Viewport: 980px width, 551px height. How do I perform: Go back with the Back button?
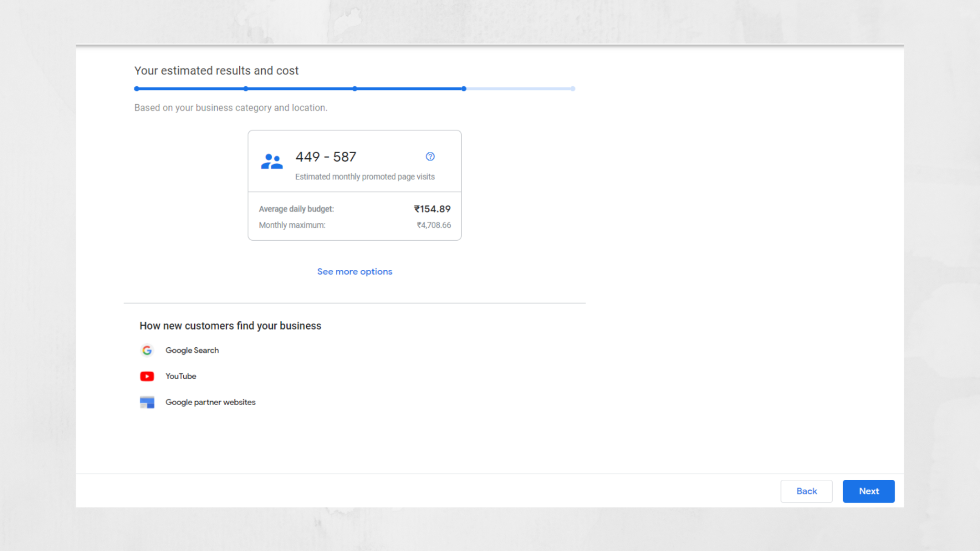pyautogui.click(x=806, y=491)
